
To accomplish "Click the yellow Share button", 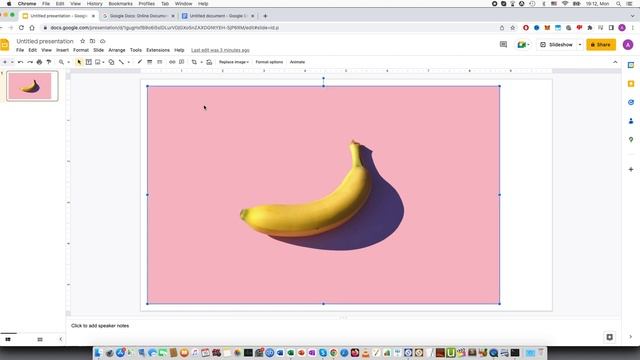I will coord(601,44).
